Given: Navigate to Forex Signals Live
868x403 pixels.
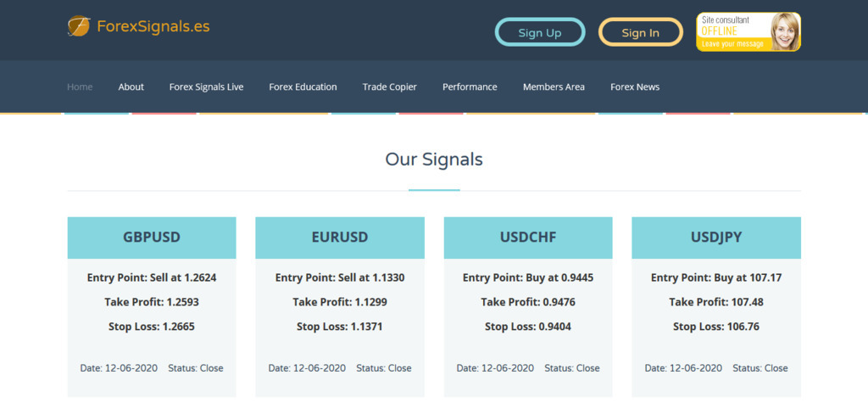Looking at the screenshot, I should click(206, 87).
